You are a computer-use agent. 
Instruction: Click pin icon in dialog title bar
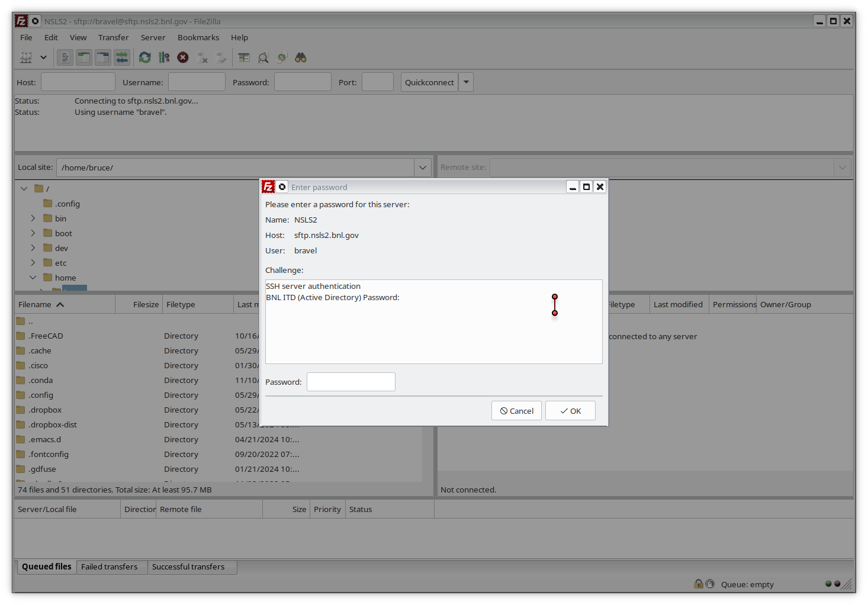[x=282, y=187]
